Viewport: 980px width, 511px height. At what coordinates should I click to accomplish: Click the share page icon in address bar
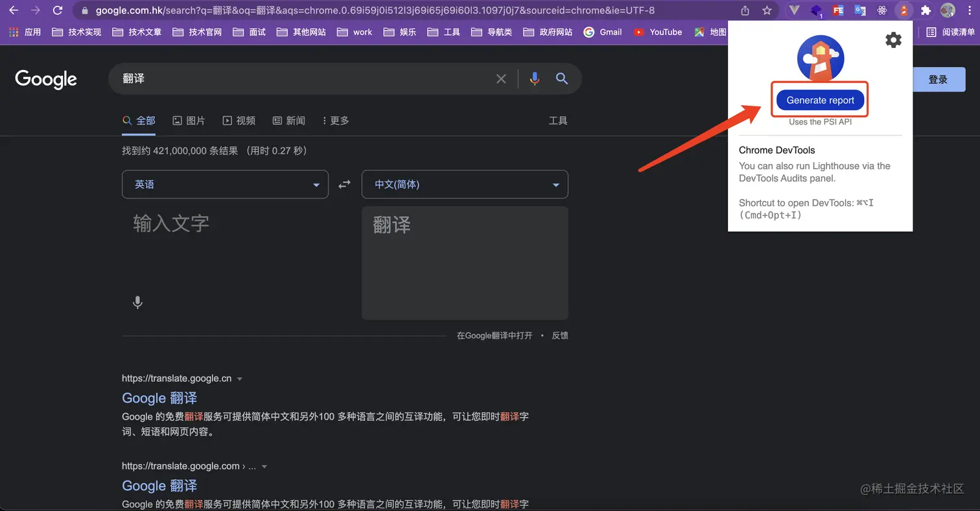(x=745, y=10)
